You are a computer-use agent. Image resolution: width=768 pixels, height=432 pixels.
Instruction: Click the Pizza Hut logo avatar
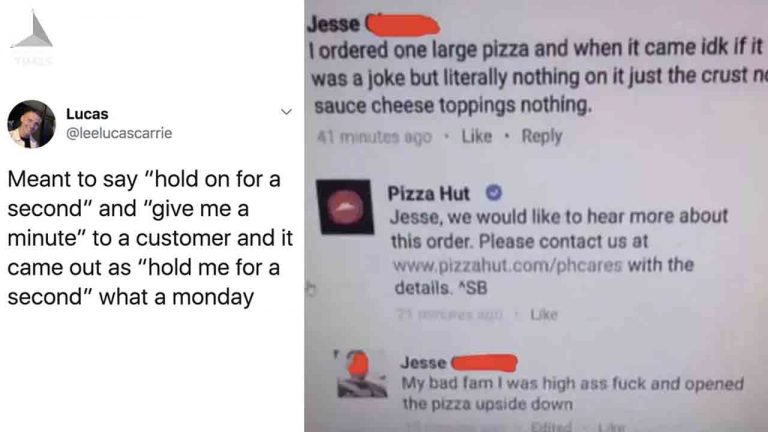click(x=345, y=207)
